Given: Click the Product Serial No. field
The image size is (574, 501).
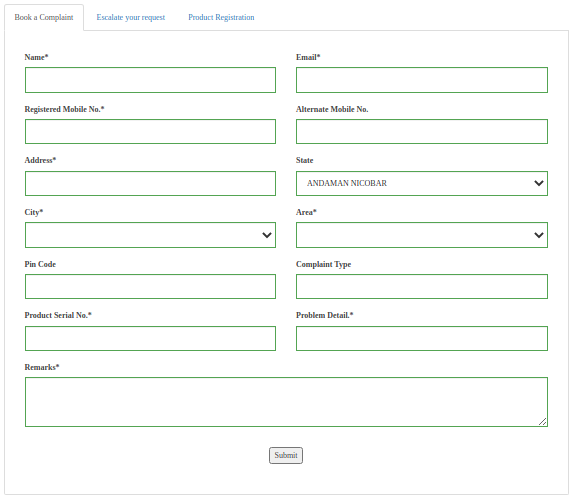Looking at the screenshot, I should (150, 339).
